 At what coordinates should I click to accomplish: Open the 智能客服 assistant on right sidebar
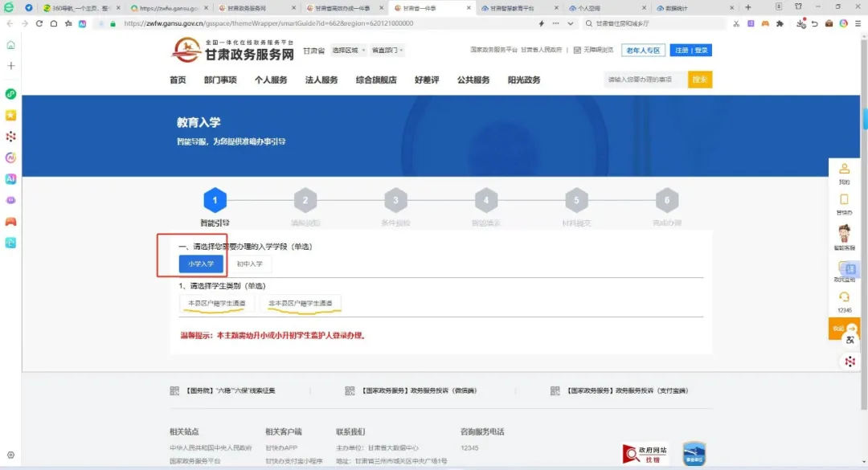pyautogui.click(x=845, y=233)
